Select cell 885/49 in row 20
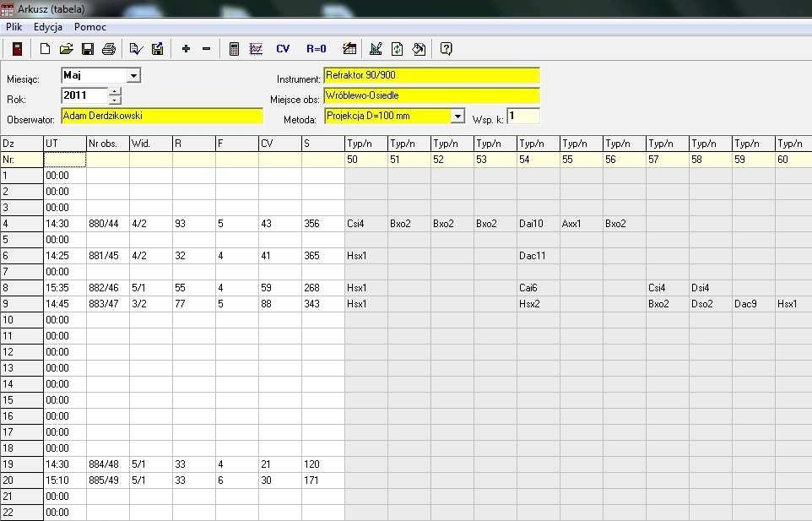 (108, 480)
